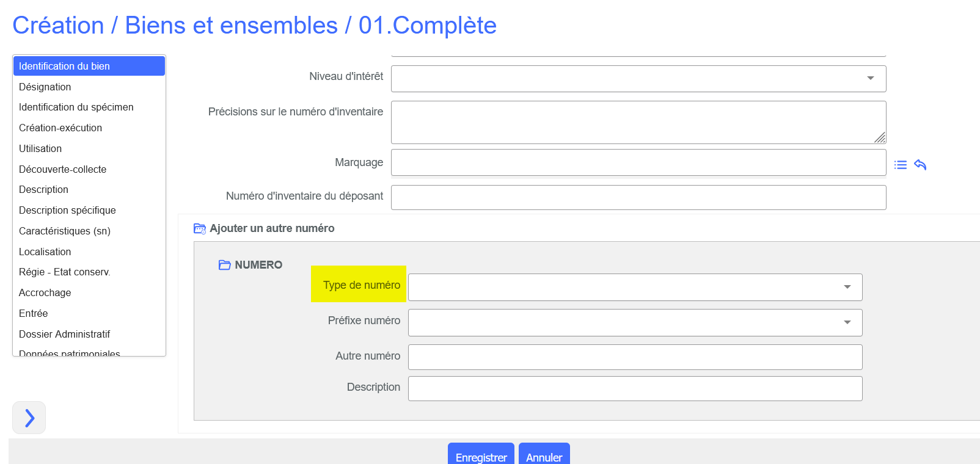Click the folder icon next to NUMERO

(224, 265)
